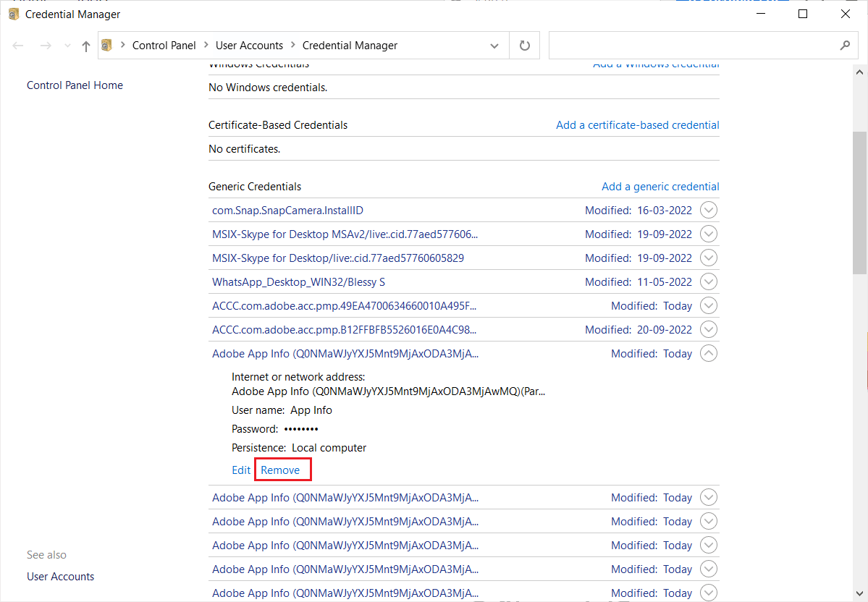Remove the Adobe App Info credential
The height and width of the screenshot is (602, 868).
click(280, 470)
